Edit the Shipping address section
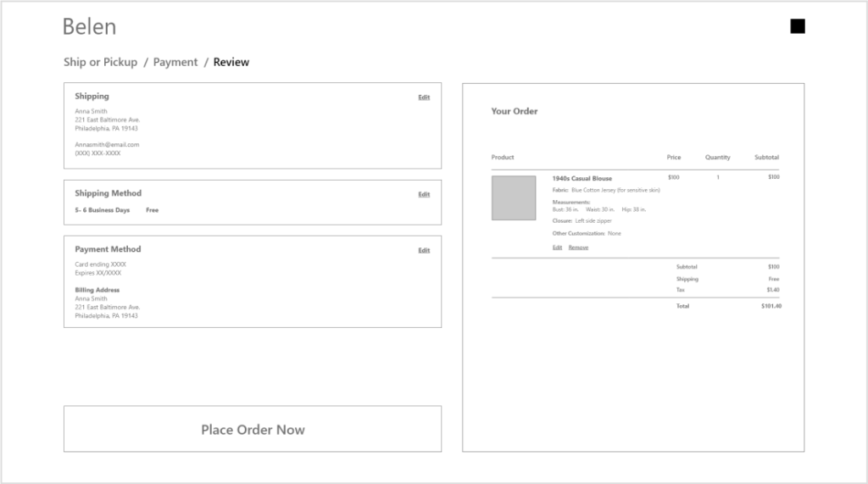Screen dimensions: 868x484 [424, 97]
